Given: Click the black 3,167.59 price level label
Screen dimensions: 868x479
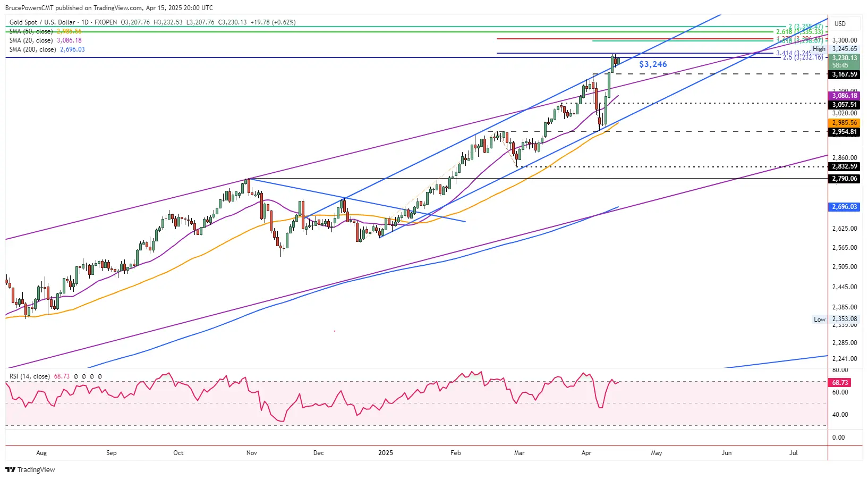Looking at the screenshot, I should point(844,75).
